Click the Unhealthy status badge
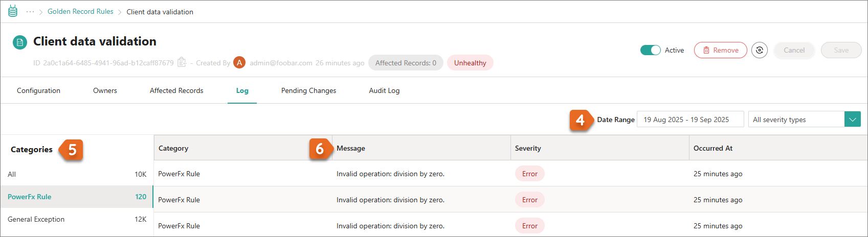This screenshot has height=237, width=868. point(470,63)
